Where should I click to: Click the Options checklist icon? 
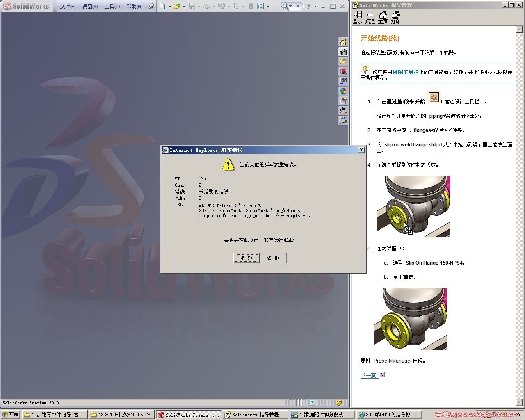click(260, 6)
